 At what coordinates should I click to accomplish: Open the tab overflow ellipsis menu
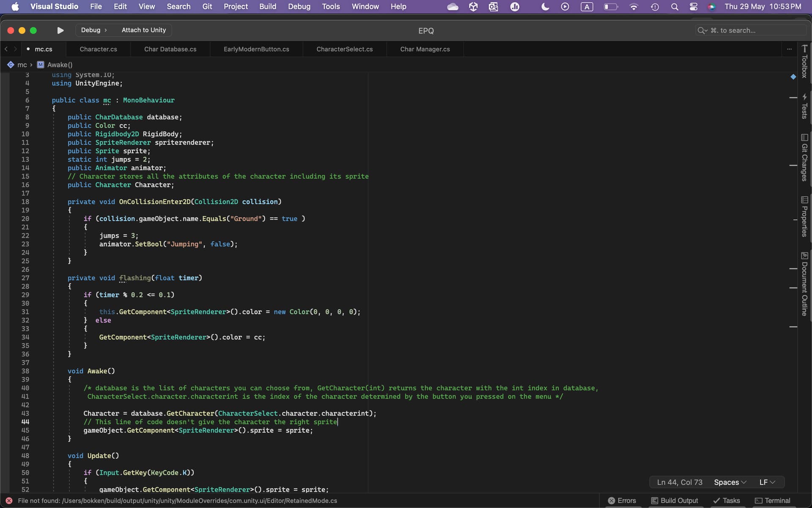point(789,49)
